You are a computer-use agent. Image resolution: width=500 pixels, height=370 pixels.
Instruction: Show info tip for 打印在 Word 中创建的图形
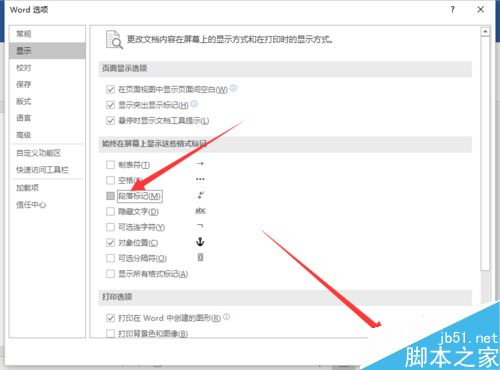pyautogui.click(x=226, y=317)
